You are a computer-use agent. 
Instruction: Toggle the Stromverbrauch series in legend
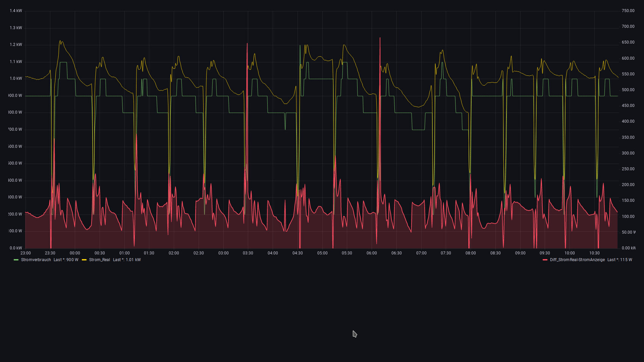click(x=36, y=260)
